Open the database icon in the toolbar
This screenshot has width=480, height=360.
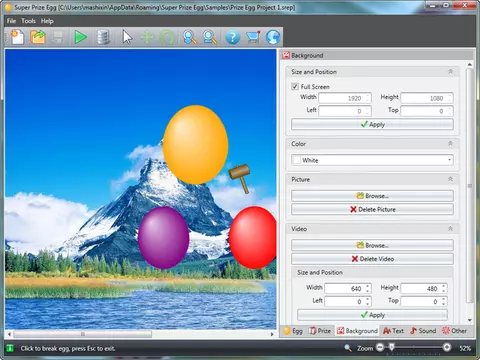coord(103,37)
